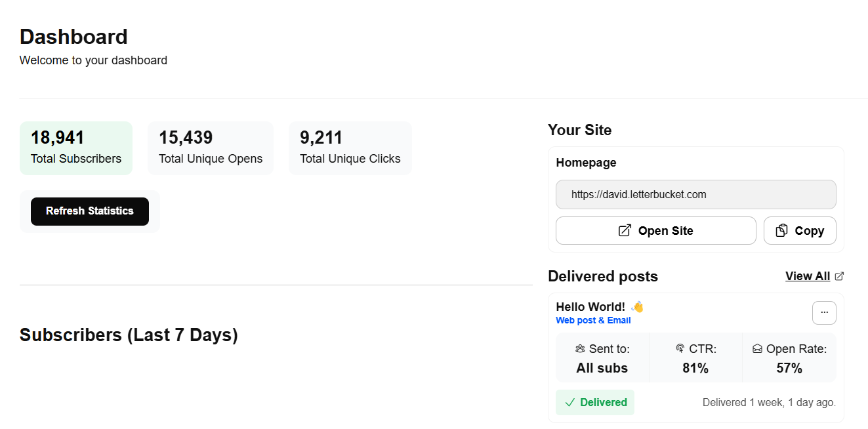Click the checkmark icon in Delivered badge
Viewport: 868px width, 429px height.
click(x=570, y=402)
